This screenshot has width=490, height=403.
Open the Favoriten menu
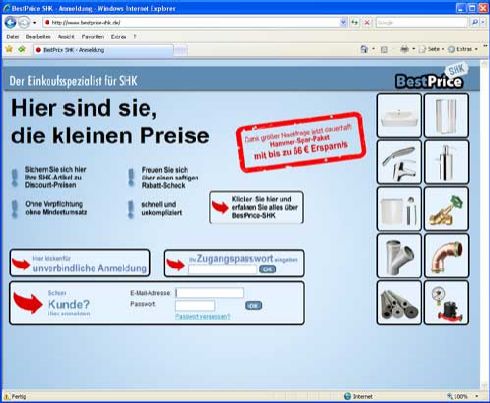[93, 37]
